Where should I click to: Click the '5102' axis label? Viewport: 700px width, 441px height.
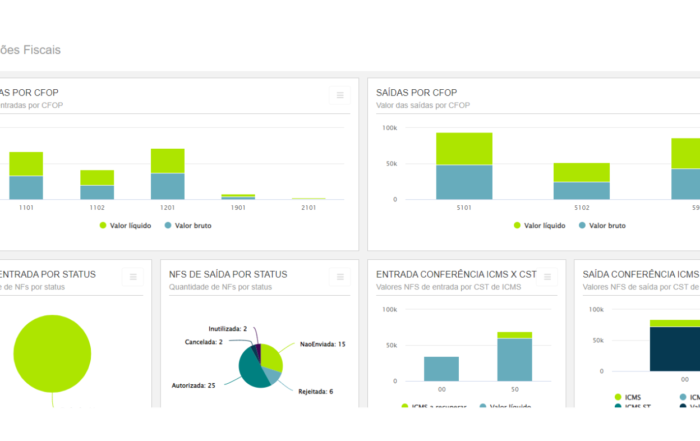point(582,208)
